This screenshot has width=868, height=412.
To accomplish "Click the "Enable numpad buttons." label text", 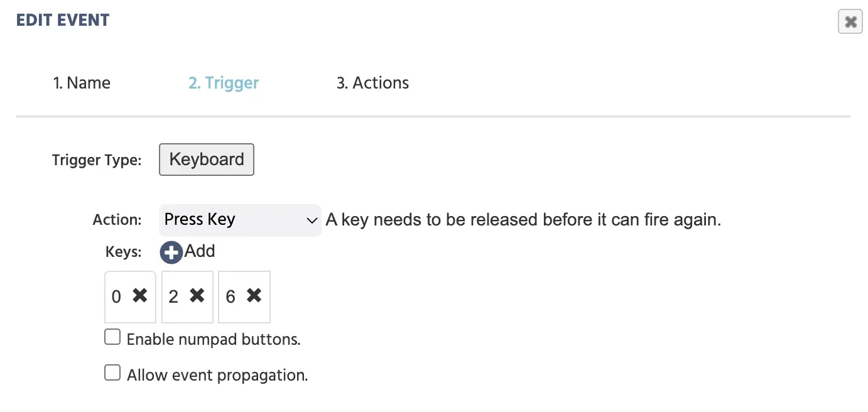I will (214, 340).
